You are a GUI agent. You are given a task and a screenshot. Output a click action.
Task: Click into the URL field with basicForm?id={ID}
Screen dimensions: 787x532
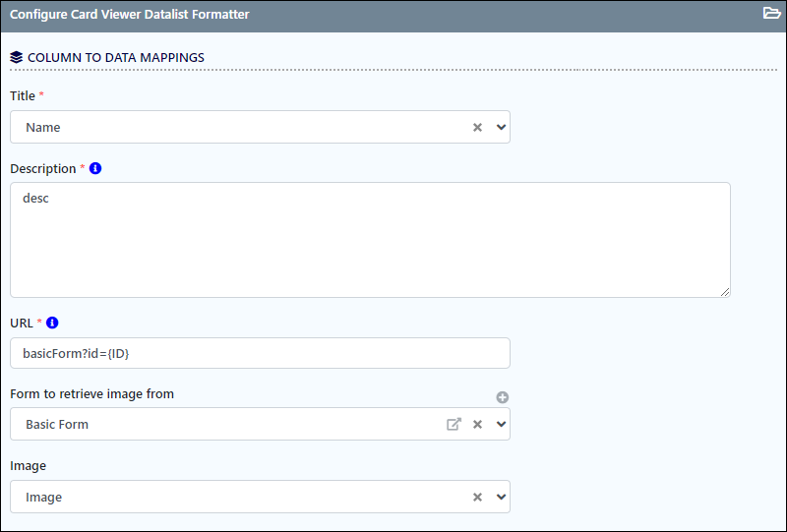point(260,353)
